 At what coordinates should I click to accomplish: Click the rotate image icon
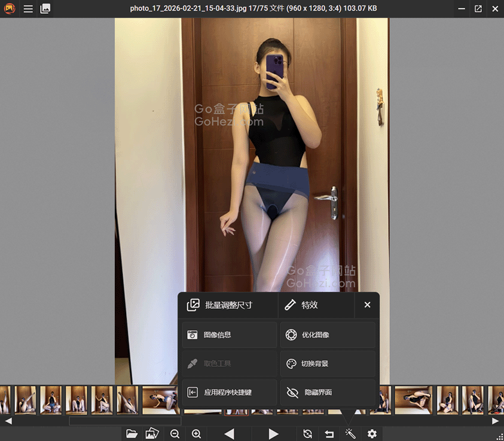point(307,434)
